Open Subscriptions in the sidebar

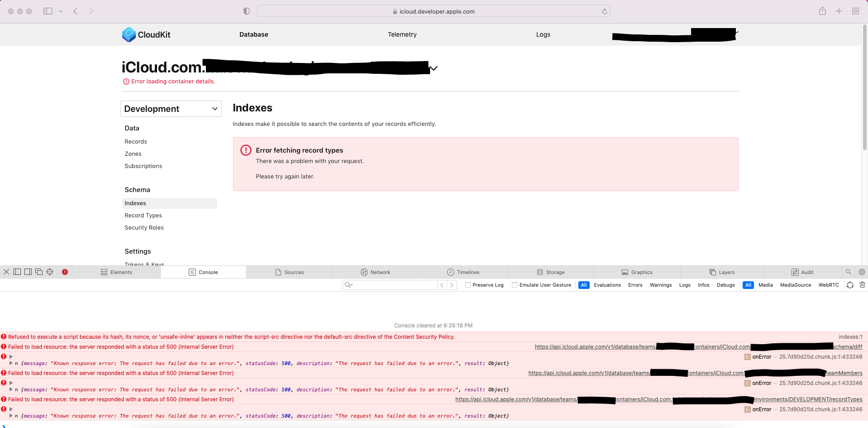pyautogui.click(x=143, y=166)
